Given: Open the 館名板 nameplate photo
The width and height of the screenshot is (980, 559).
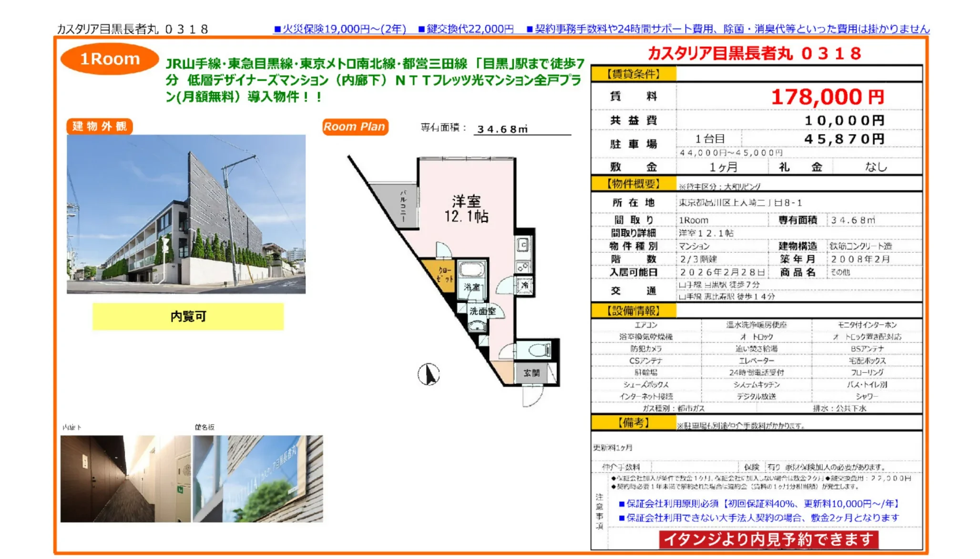Looking at the screenshot, I should tap(258, 478).
